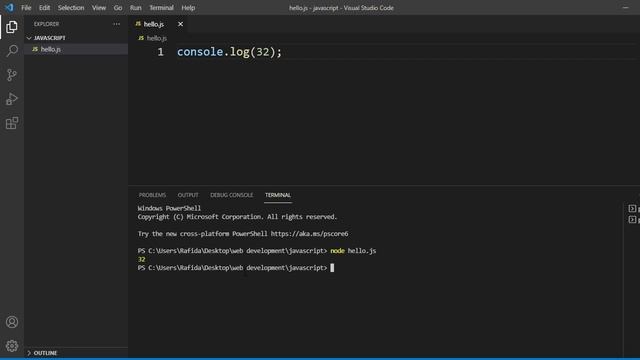Click line number 1 in the gutter
The height and width of the screenshot is (360, 640).
(160, 52)
